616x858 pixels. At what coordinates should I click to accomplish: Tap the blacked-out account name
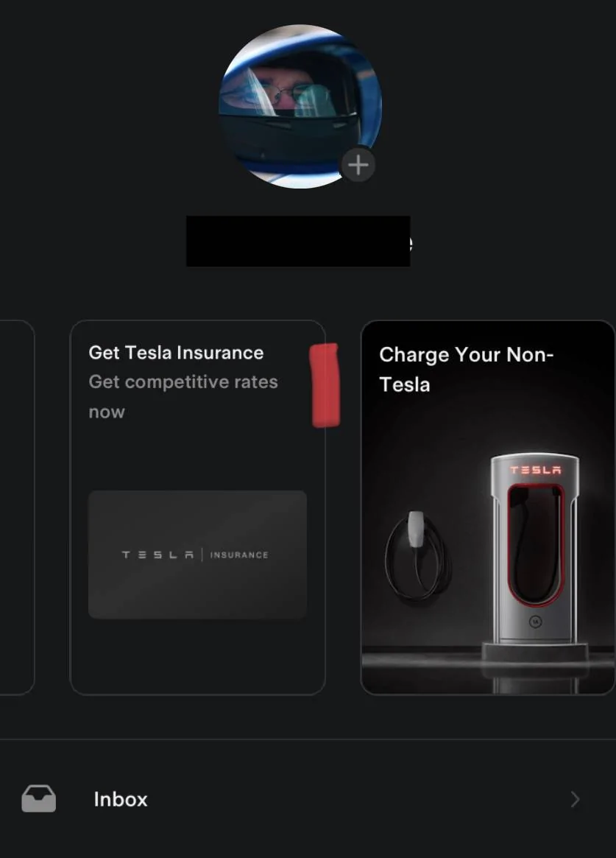point(299,242)
